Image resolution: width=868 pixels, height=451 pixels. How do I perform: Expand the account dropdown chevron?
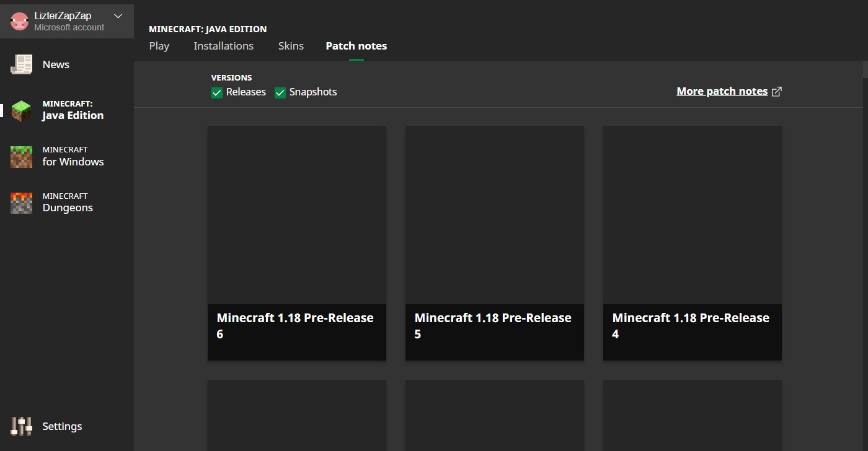118,16
